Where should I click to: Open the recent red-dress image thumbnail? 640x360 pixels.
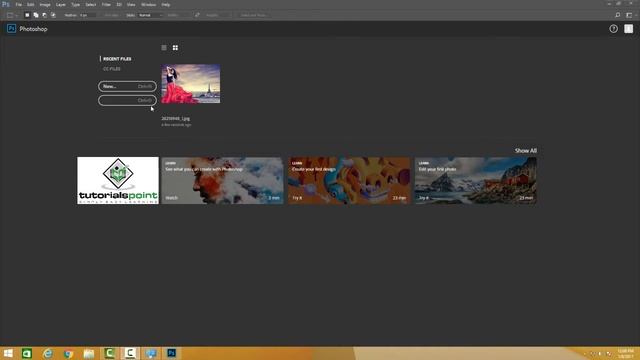click(191, 84)
